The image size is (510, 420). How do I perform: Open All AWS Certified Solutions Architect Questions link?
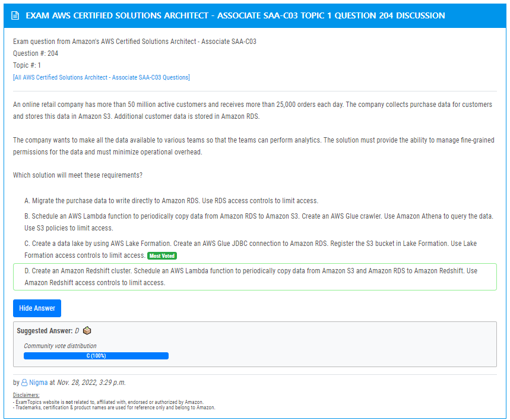tap(102, 77)
